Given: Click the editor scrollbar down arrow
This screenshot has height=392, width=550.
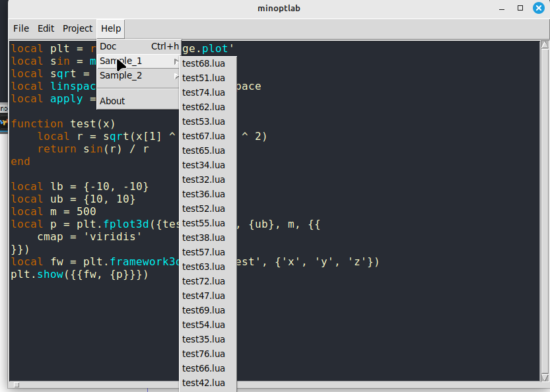Looking at the screenshot, I should coord(545,377).
